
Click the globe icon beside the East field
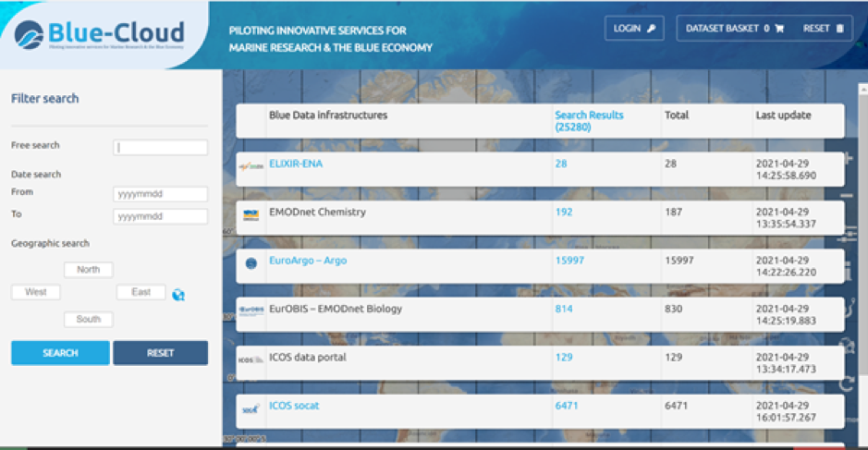click(x=178, y=294)
